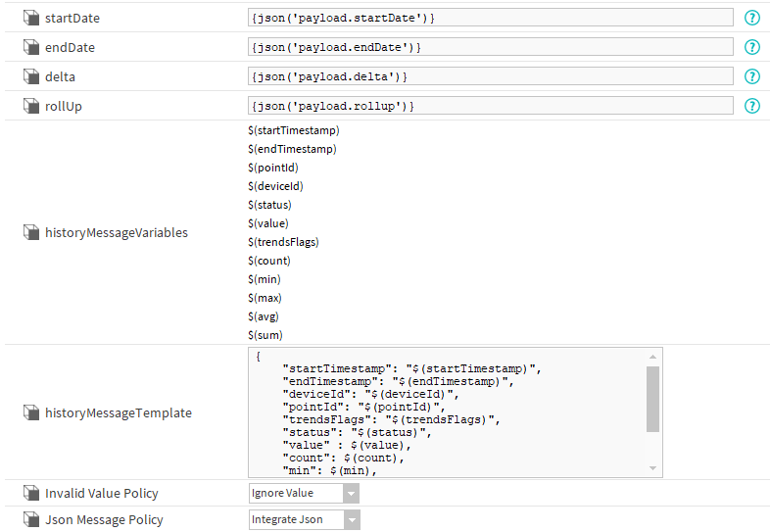Click the Json Message Policy cube icon
Image resolution: width=770 pixels, height=532 pixels.
pyautogui.click(x=30, y=520)
